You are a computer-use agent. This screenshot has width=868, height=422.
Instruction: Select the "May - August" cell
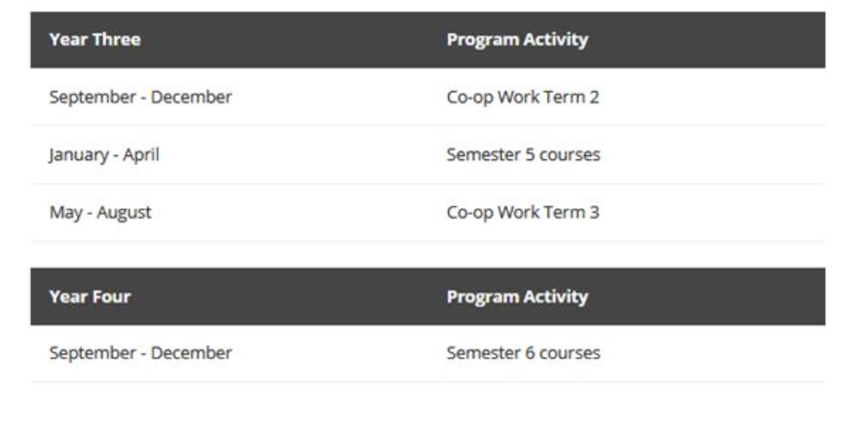(100, 212)
